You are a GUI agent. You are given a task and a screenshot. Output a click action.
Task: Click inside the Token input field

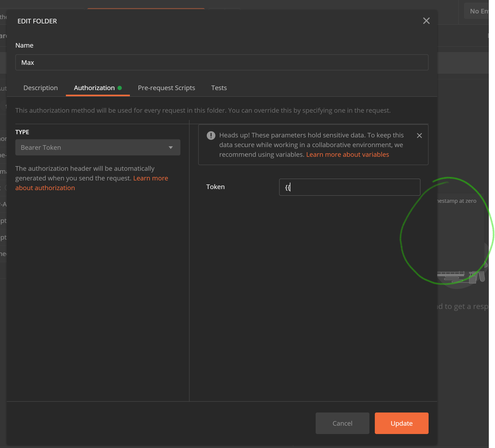pyautogui.click(x=349, y=187)
